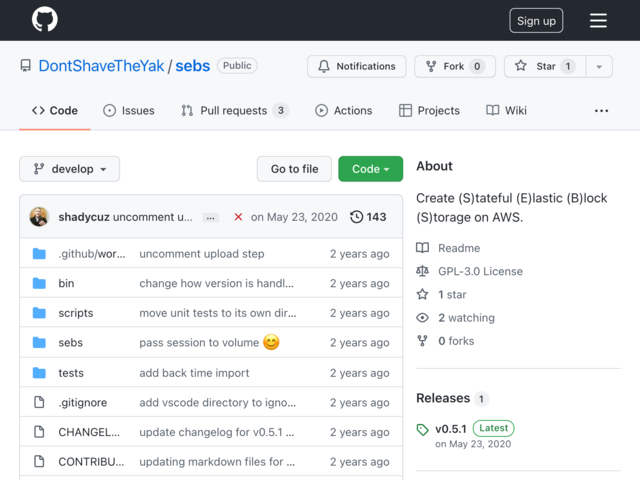Open the Pull requests tab
Image resolution: width=640 pixels, height=480 pixels.
(235, 111)
